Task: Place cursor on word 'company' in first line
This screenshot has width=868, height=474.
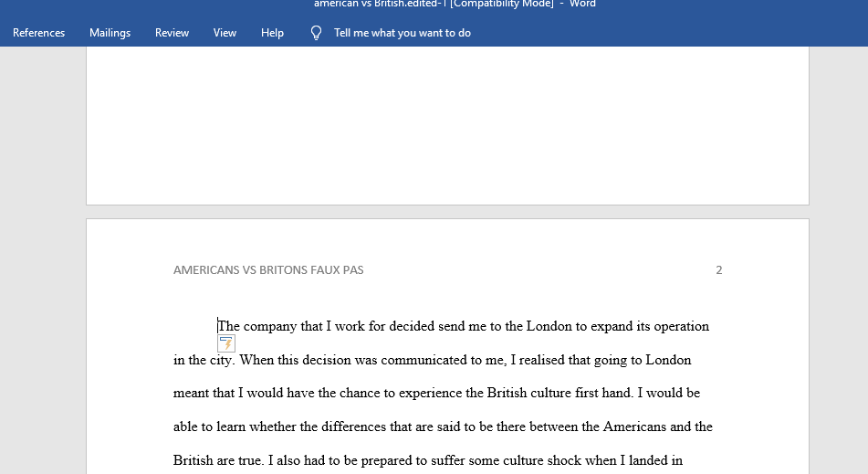Action: (x=270, y=327)
